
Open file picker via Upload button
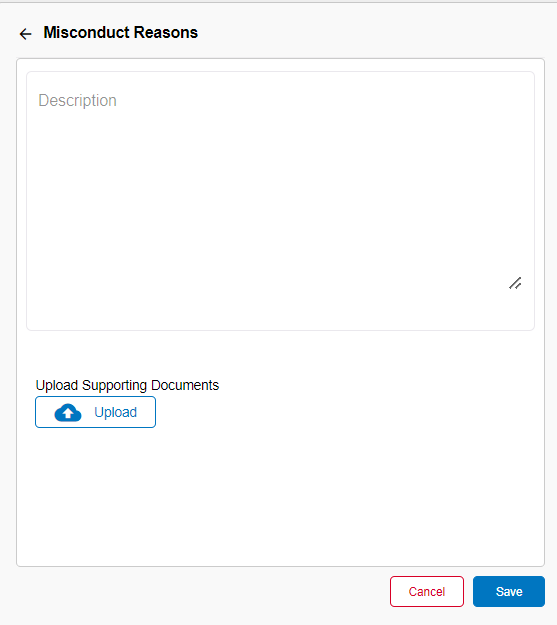[95, 412]
